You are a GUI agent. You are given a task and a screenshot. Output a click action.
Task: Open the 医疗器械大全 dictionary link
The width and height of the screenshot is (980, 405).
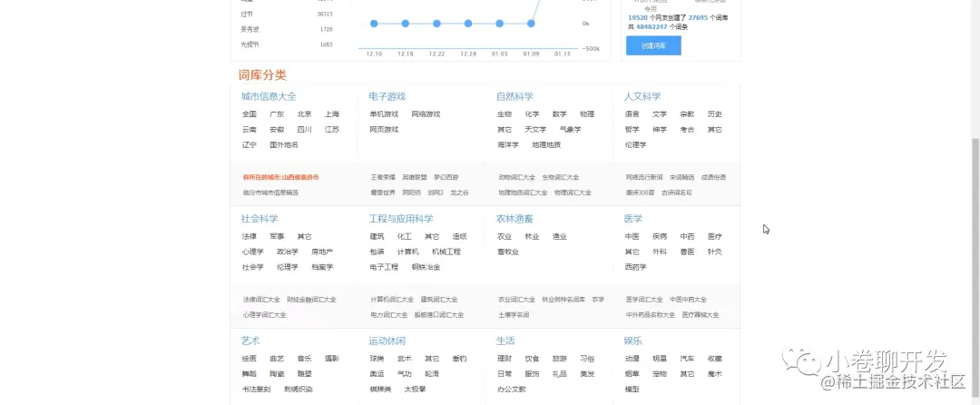700,315
